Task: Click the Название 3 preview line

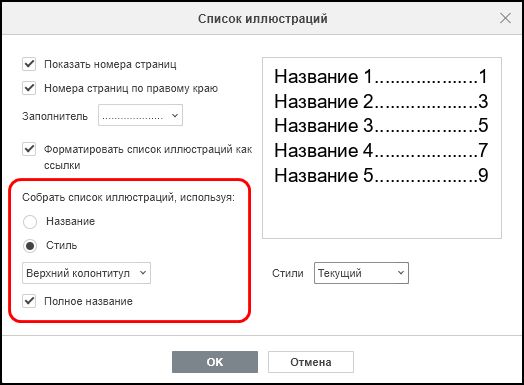Action: point(381,126)
